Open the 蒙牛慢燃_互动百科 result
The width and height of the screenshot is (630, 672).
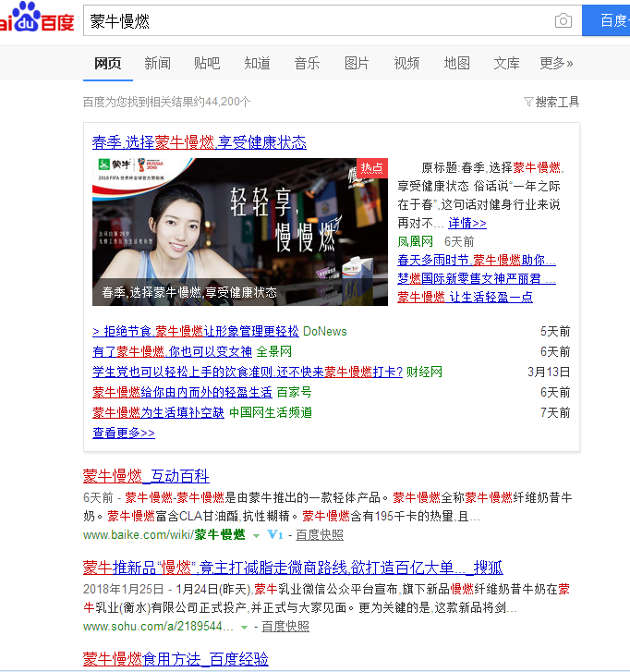146,476
